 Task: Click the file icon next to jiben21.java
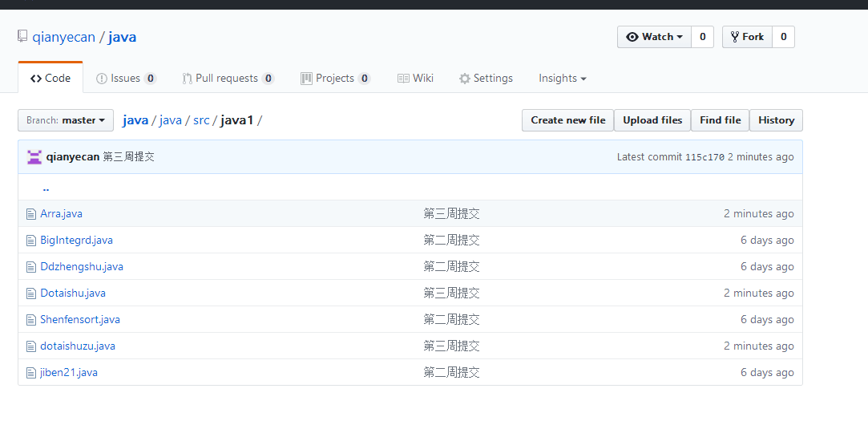point(31,373)
